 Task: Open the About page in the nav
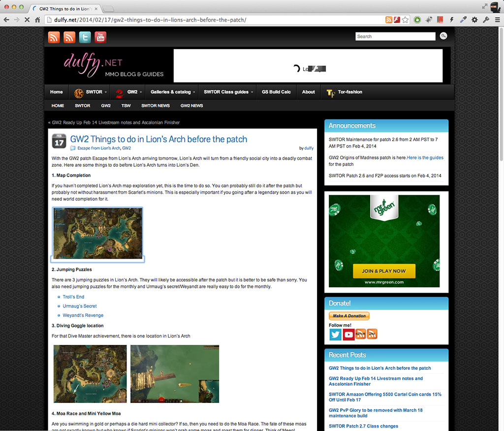point(308,92)
